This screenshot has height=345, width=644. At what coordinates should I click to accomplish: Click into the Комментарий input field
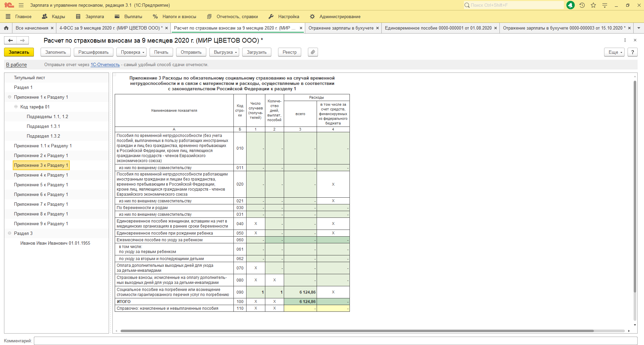coord(335,341)
